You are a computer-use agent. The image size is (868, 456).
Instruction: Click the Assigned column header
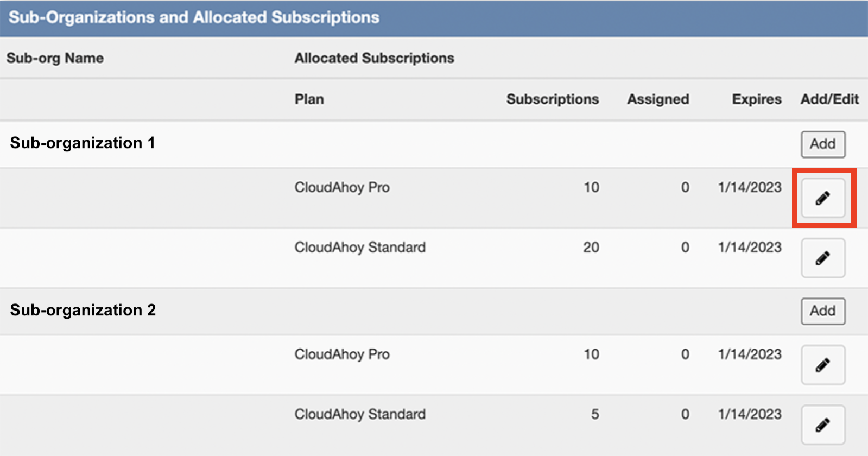658,99
